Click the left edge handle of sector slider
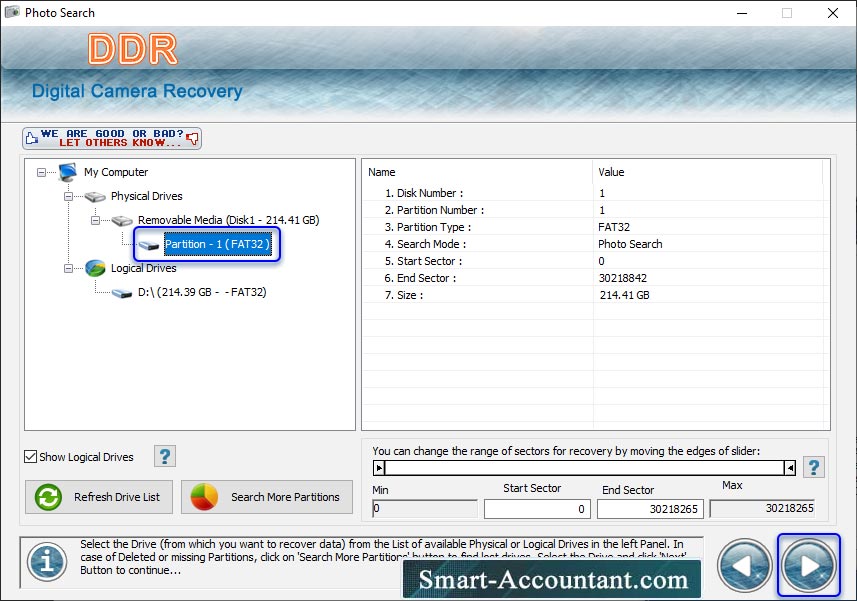This screenshot has width=857, height=601. 379,468
